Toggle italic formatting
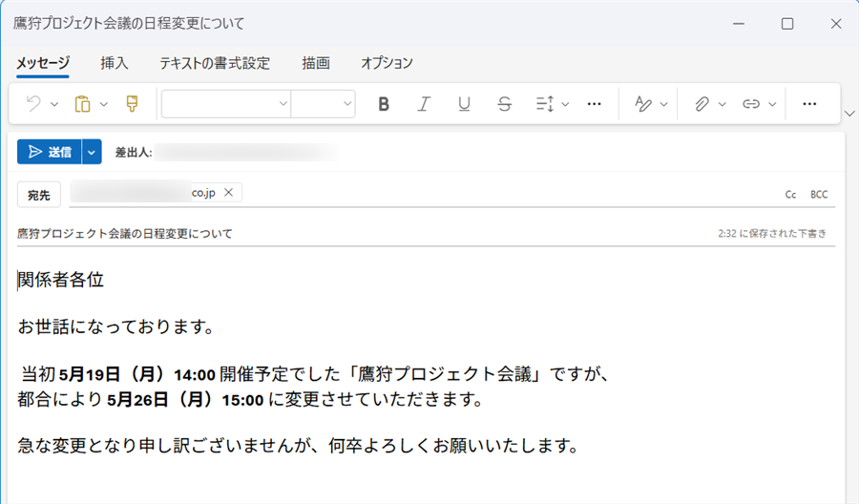This screenshot has height=504, width=859. [424, 104]
